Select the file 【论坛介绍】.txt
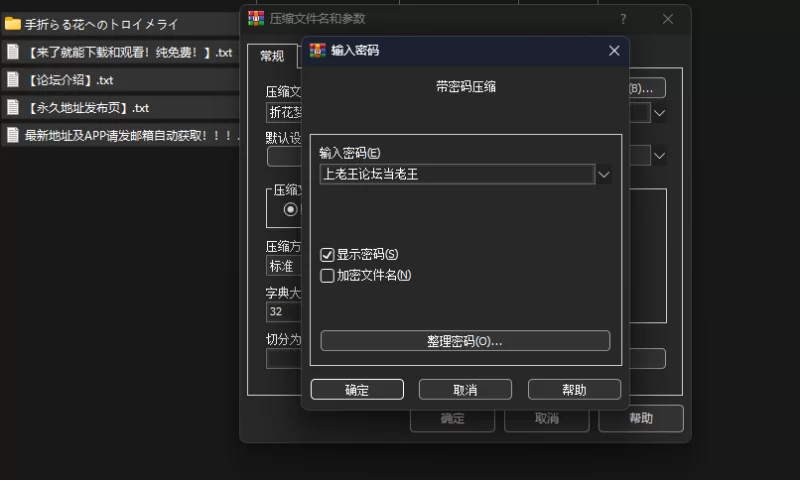 click(120, 80)
